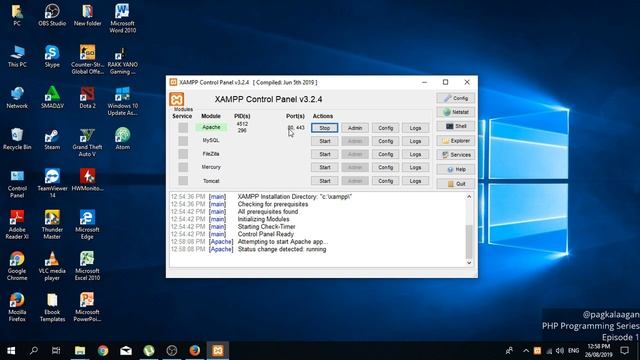Screen dimensions: 640x360
Task: Select Microsoft PowerPoint desktop icon
Action: coord(87,307)
